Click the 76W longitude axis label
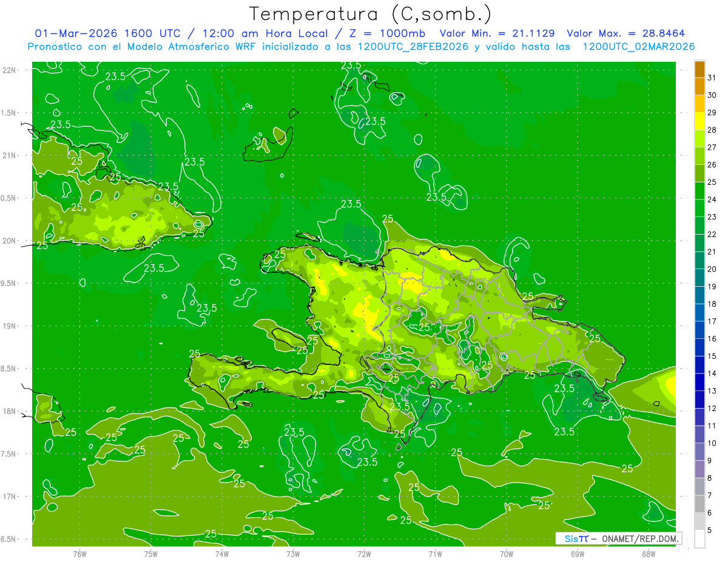 coord(79,554)
